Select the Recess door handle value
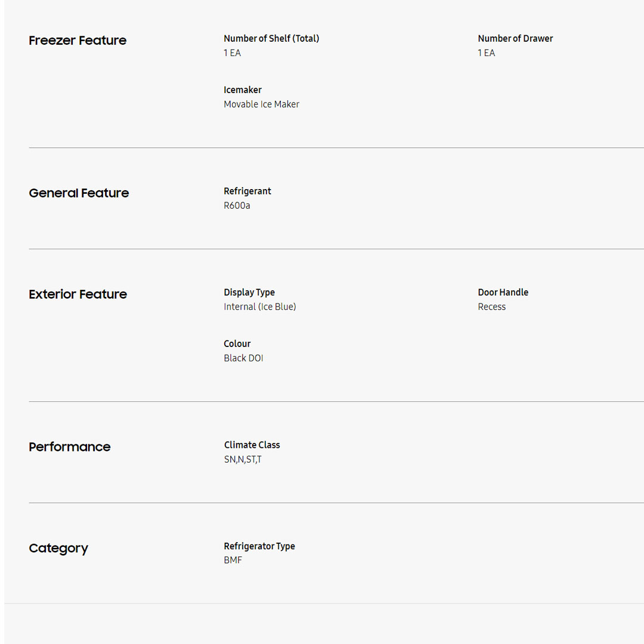 (491, 307)
